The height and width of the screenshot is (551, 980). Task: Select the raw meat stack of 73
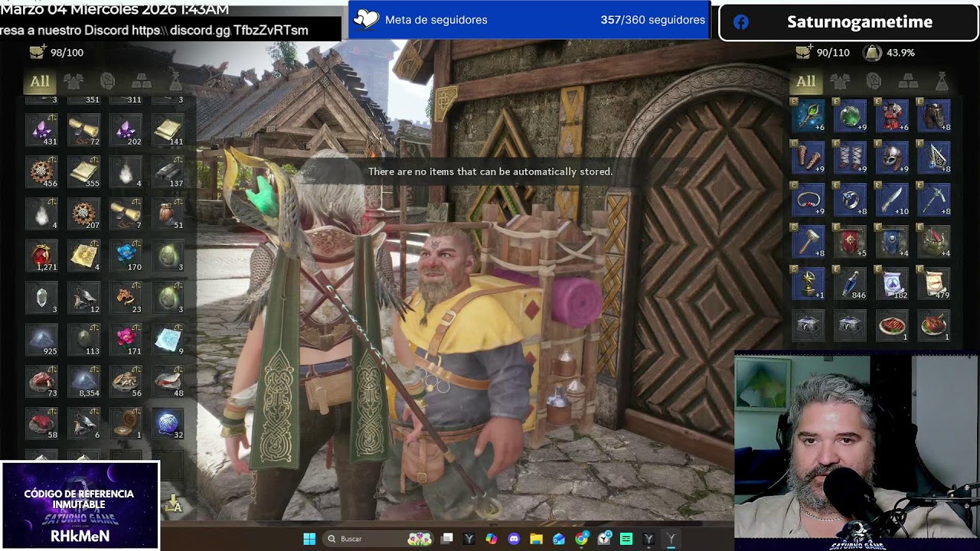(42, 381)
